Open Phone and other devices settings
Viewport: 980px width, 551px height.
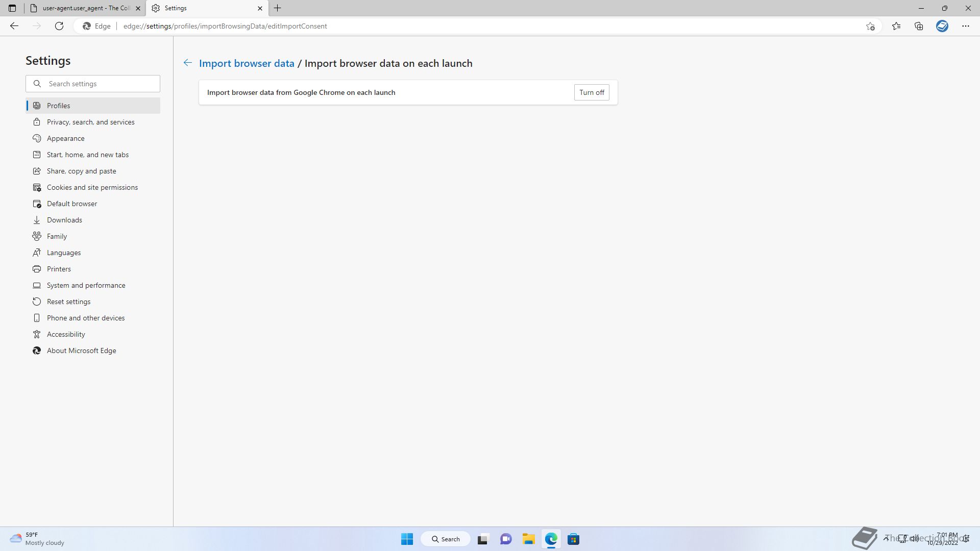93,318
